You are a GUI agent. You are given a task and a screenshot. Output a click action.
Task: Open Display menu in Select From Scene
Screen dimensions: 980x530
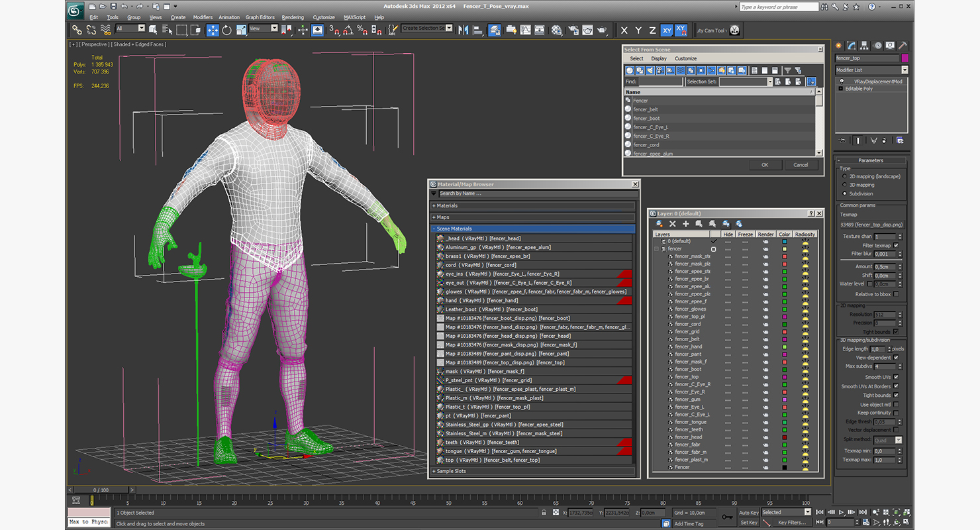pos(659,58)
